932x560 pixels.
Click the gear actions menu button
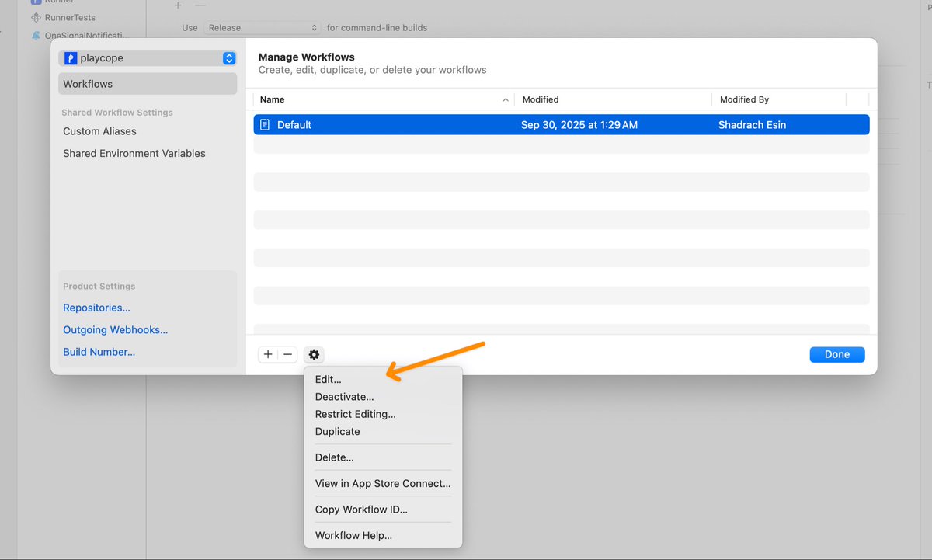click(314, 354)
